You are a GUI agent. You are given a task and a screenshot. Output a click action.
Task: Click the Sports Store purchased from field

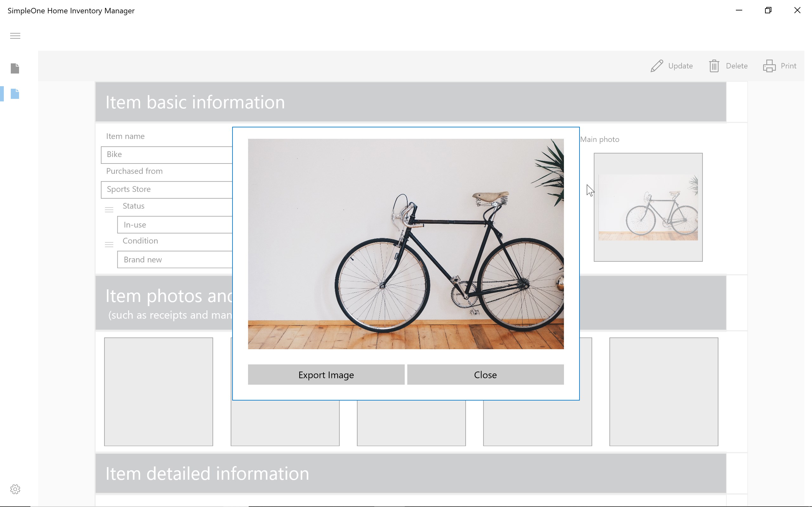(167, 189)
